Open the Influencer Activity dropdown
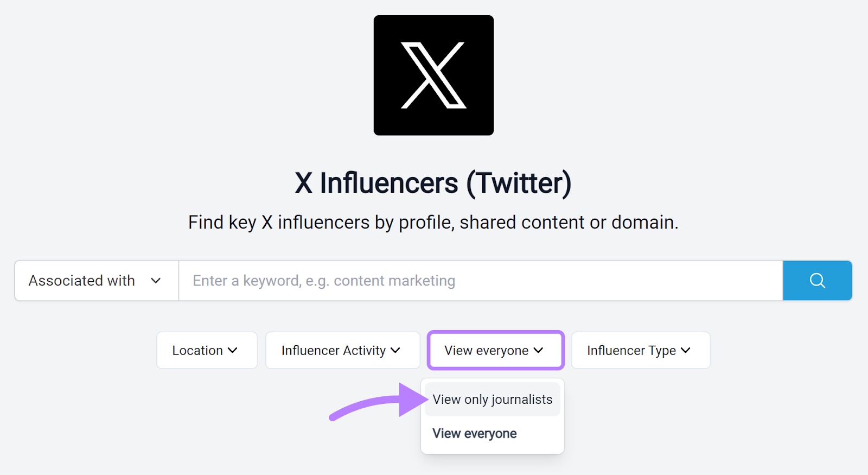Viewport: 868px width, 475px height. pos(342,350)
